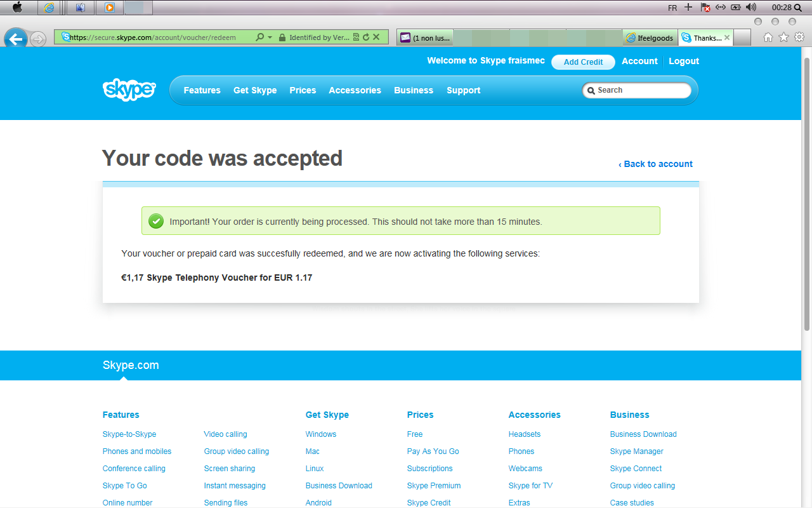The image size is (812, 508).
Task: Open the Features menu
Action: 202,90
